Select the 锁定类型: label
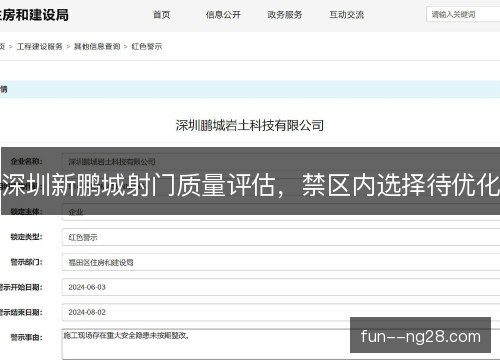The width and height of the screenshot is (500, 362). pos(26,237)
